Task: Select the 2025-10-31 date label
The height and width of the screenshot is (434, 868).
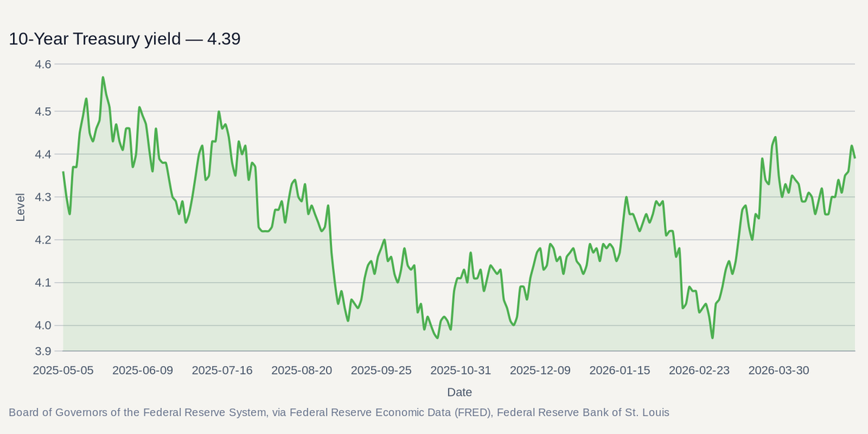Action: coord(461,370)
